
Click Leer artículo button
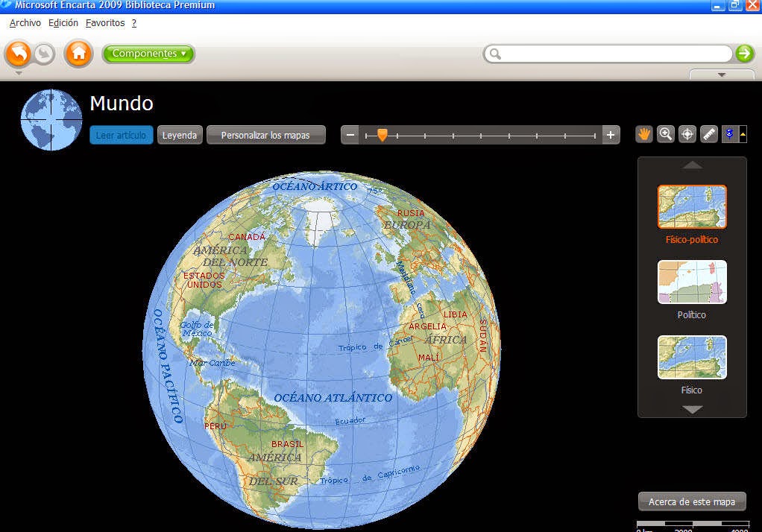(x=121, y=135)
